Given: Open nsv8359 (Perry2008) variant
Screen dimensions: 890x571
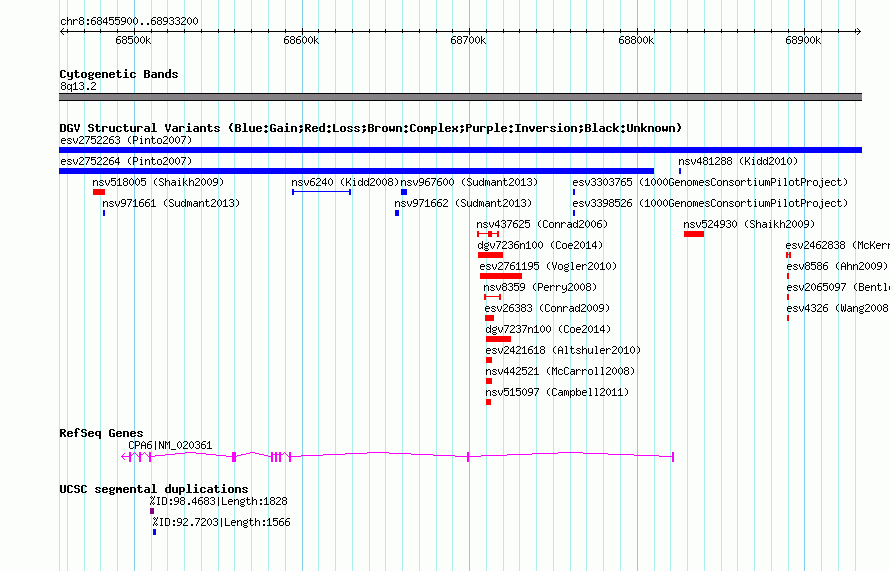Looking at the screenshot, I should (540, 287).
